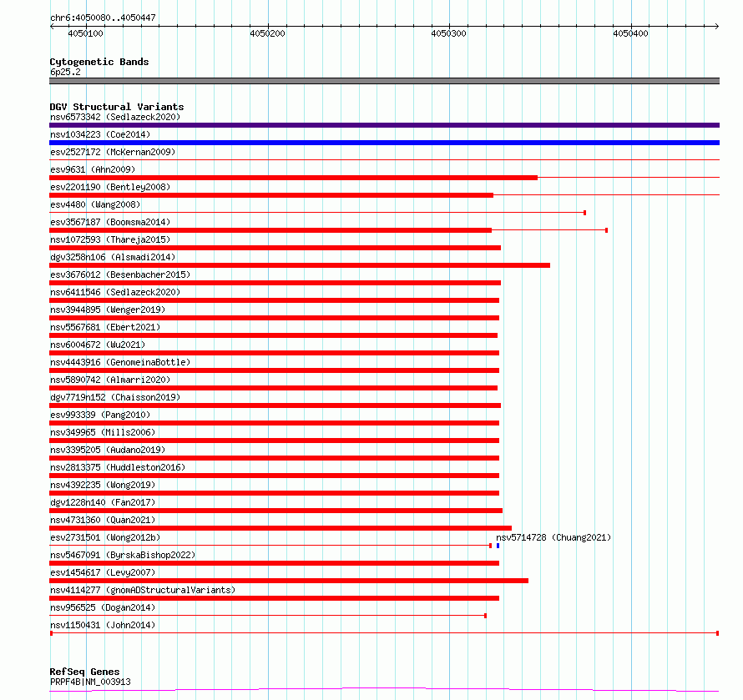Open variant esv1454617 (Levy2007)
This screenshot has width=743, height=700.
(103, 572)
